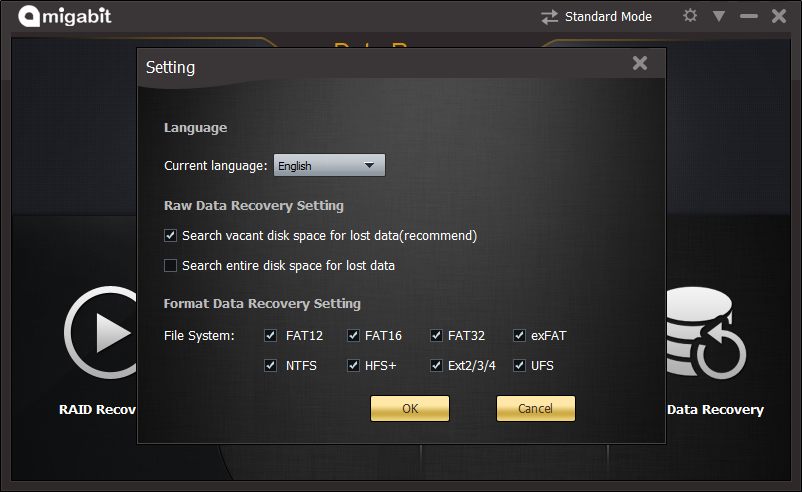Click the Data Recovery database icon
802x492 pixels.
[706, 332]
